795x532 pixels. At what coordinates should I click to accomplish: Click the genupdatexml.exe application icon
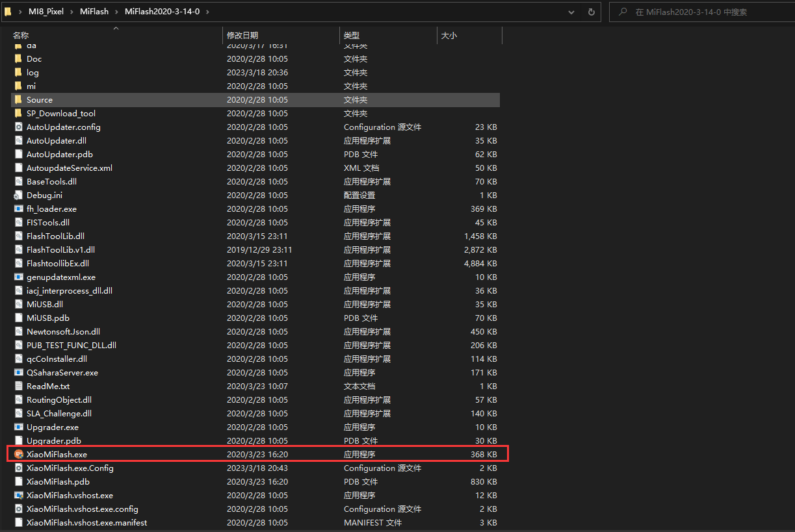click(x=18, y=277)
